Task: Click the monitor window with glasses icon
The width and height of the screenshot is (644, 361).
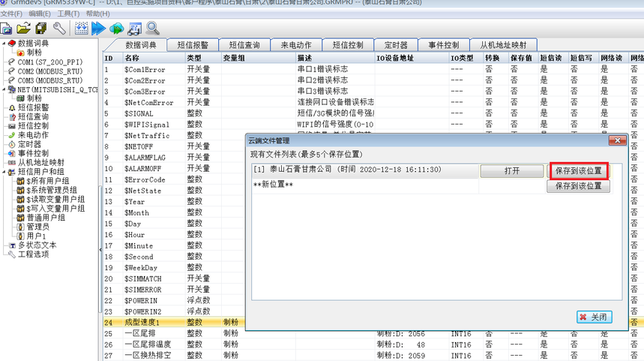Action: pyautogui.click(x=135, y=29)
